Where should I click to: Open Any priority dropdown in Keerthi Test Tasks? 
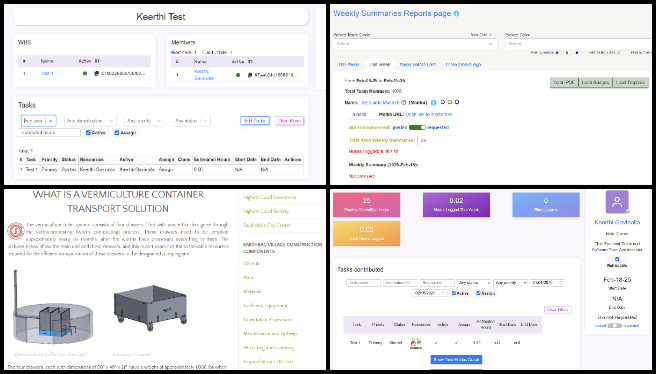pos(144,120)
